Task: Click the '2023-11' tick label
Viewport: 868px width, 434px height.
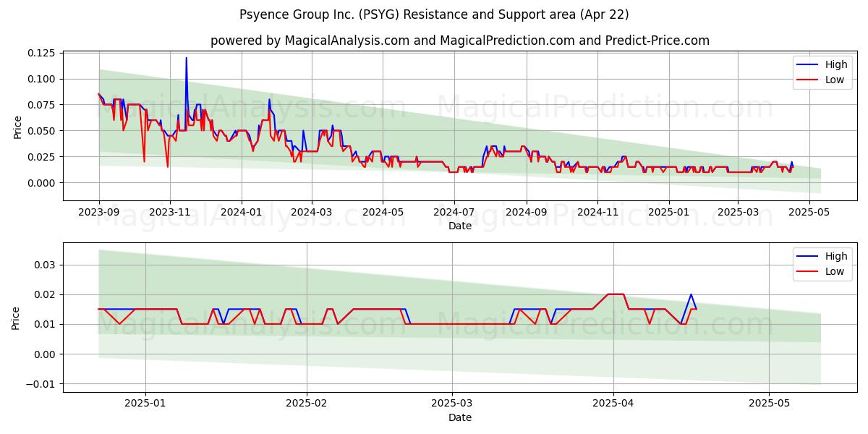Action: pos(170,212)
